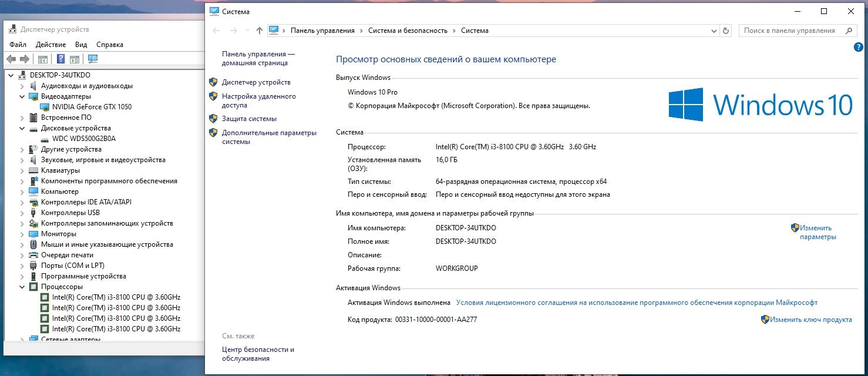Image resolution: width=868 pixels, height=376 pixels.
Task: Click shield icon beside Защита системы link
Action: [213, 119]
